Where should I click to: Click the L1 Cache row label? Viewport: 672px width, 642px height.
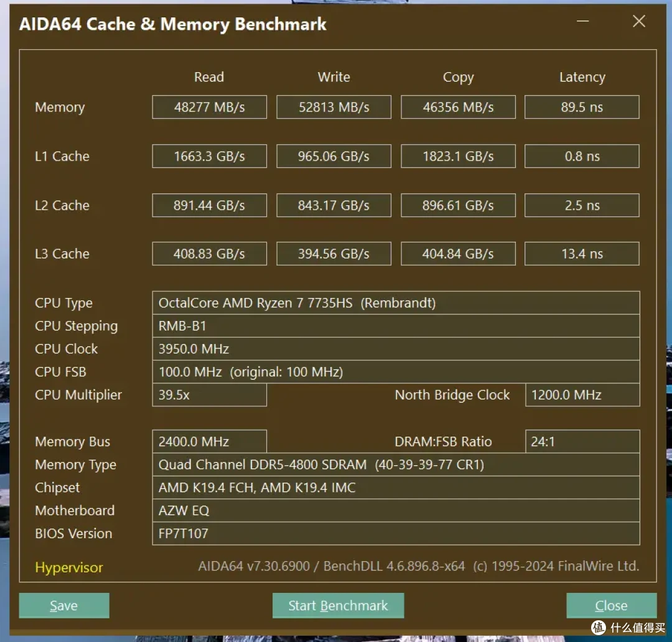pyautogui.click(x=62, y=156)
